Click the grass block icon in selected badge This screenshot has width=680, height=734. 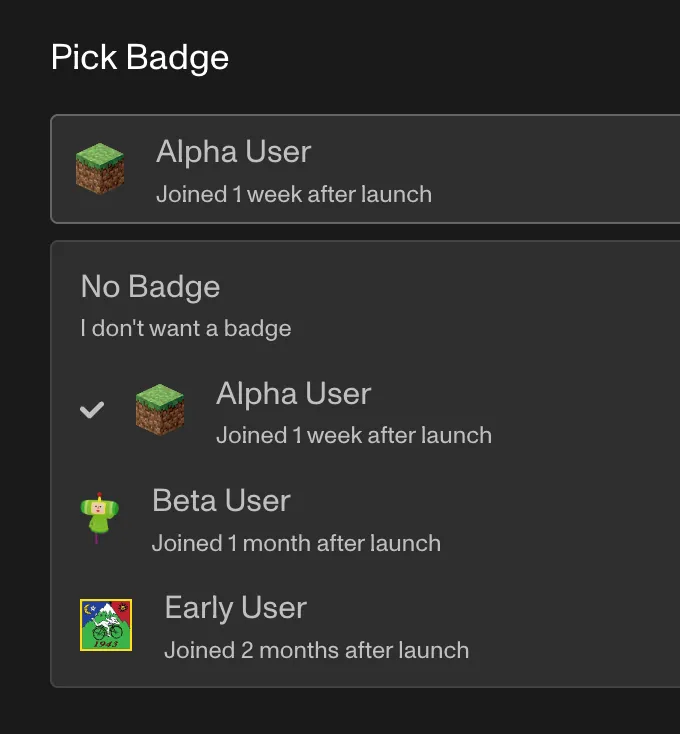[100, 169]
